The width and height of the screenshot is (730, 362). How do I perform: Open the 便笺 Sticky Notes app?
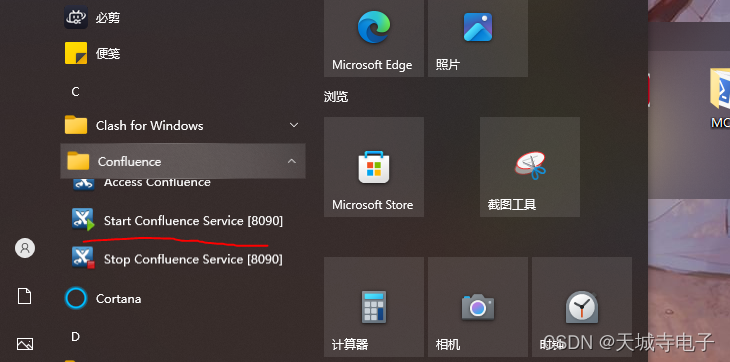click(183, 54)
